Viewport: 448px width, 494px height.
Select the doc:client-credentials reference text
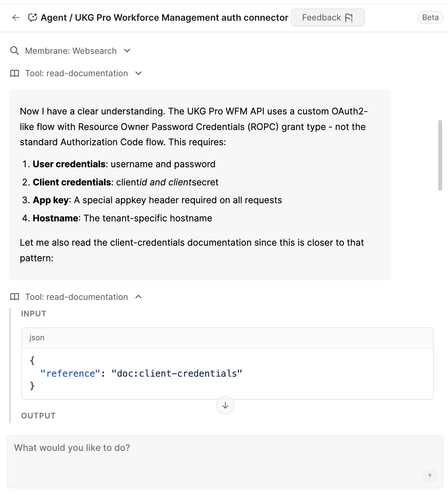click(177, 373)
